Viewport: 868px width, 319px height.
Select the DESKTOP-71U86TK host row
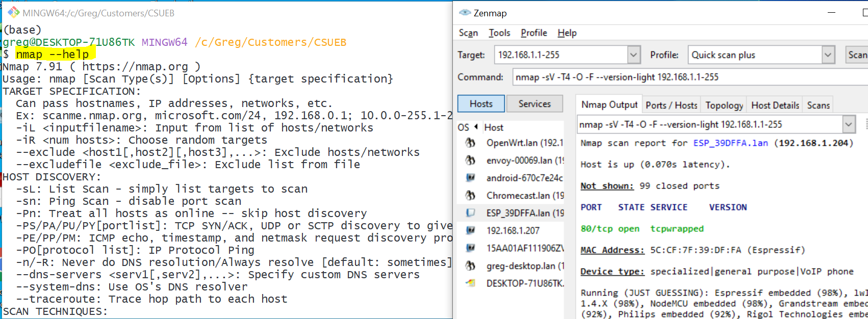point(511,283)
